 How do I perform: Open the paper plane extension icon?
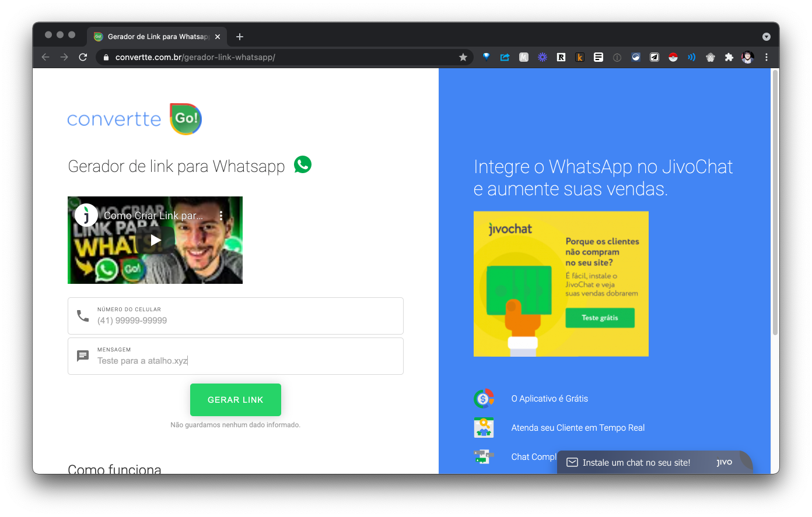point(654,57)
